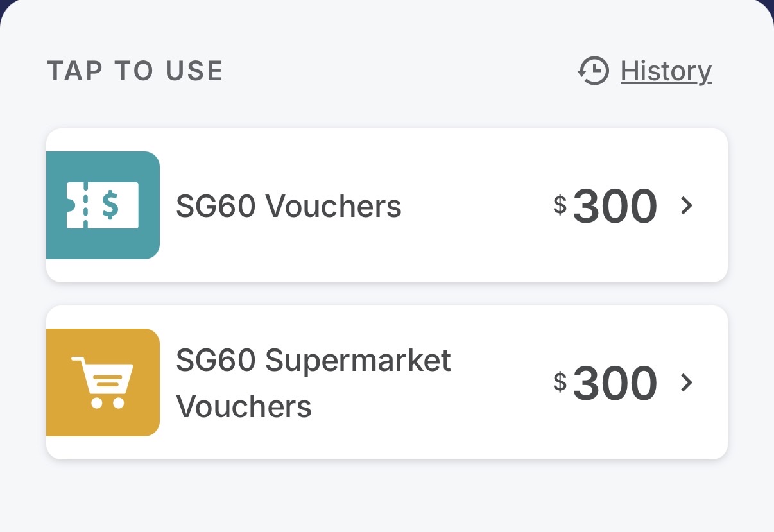
Task: Tap the teal ticket voucher icon
Action: (x=103, y=205)
